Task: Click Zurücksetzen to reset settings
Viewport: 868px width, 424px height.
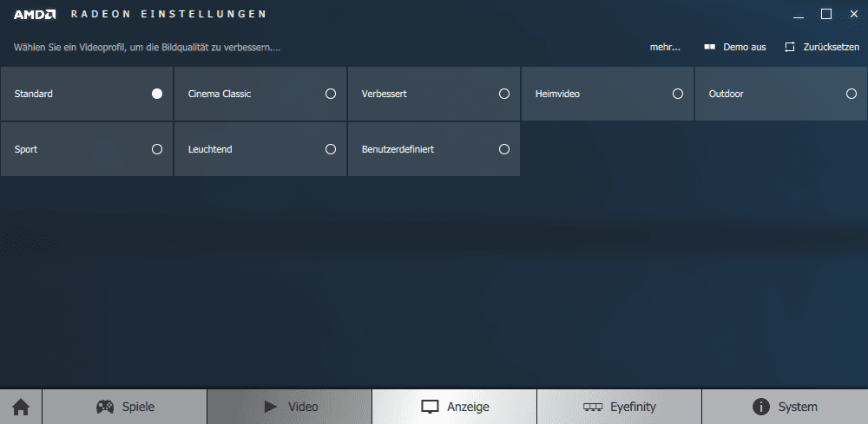Action: point(821,48)
